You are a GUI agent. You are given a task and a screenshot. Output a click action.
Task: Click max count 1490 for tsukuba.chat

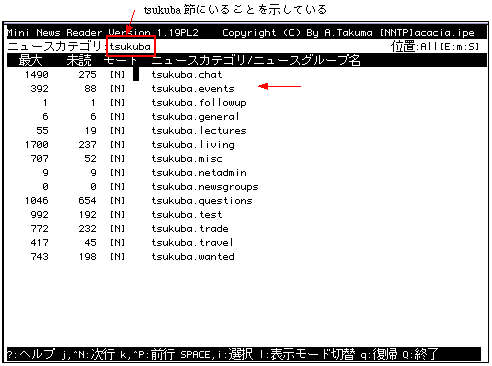tap(37, 74)
